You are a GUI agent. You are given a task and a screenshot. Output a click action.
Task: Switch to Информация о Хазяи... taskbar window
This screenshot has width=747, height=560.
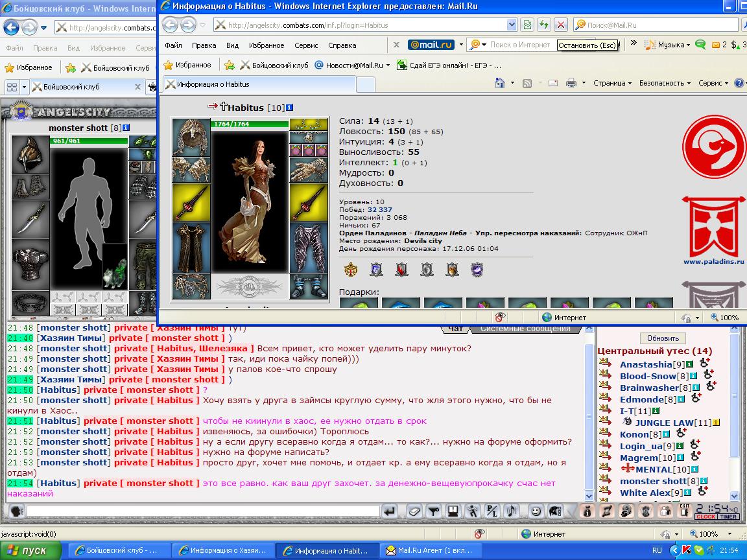pos(222,550)
